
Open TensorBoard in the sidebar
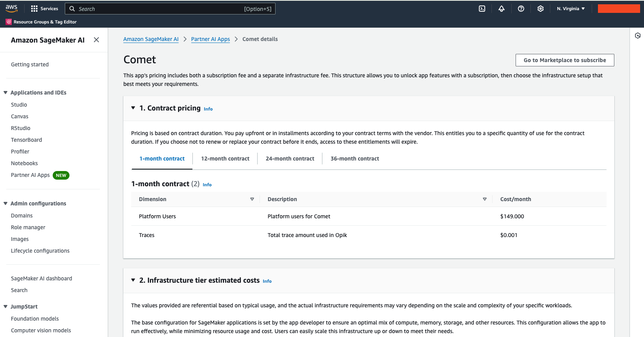[26, 140]
